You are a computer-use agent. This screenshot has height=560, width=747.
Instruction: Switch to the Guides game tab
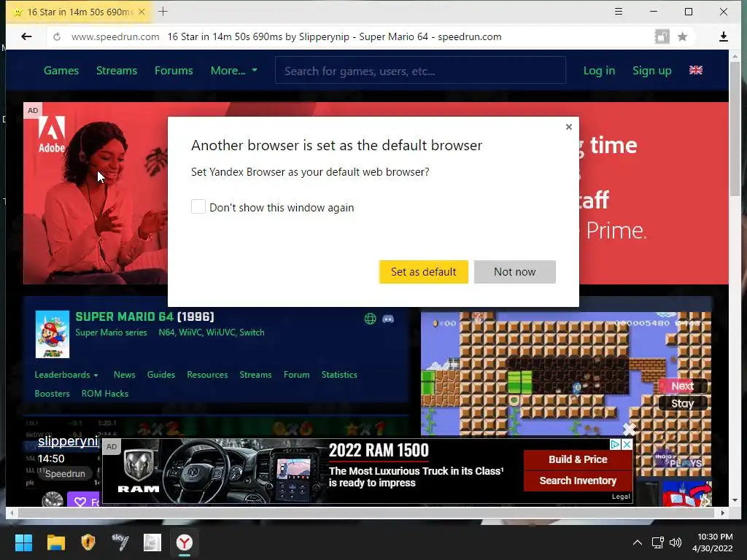[x=161, y=375]
